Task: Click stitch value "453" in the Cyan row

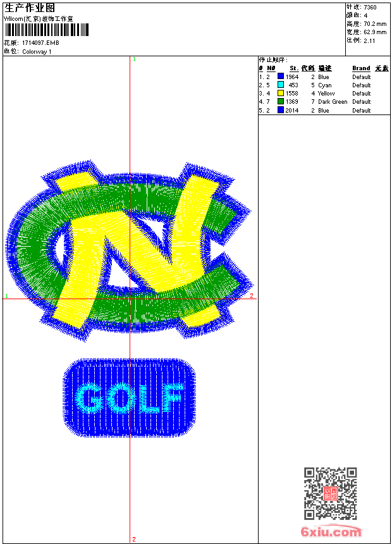Action: 293,85
